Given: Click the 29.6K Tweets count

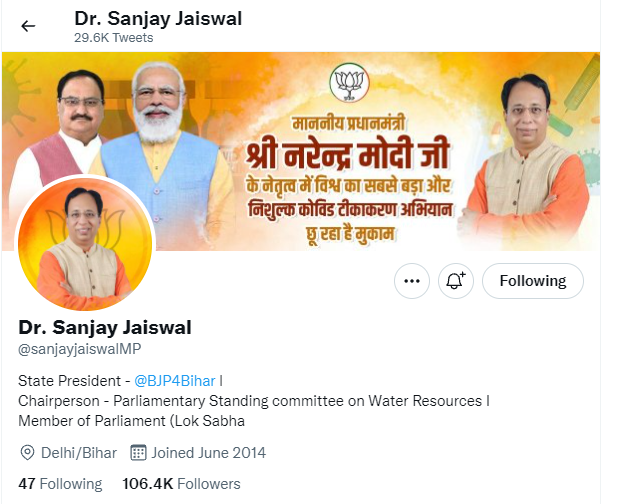Looking at the screenshot, I should tap(113, 38).
